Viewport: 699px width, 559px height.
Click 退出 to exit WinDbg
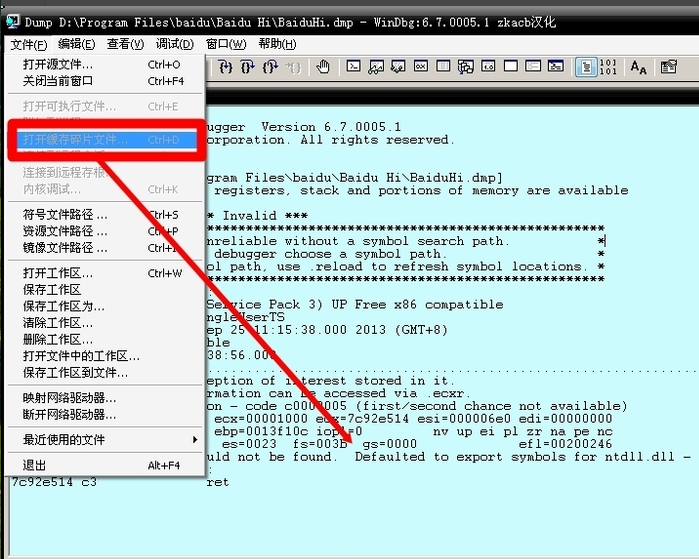35,465
